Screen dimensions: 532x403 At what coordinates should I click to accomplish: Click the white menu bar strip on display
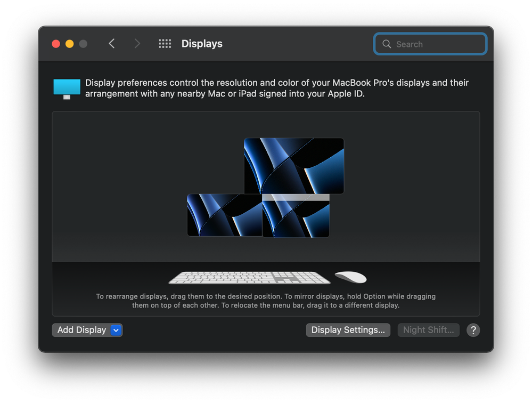click(x=296, y=197)
